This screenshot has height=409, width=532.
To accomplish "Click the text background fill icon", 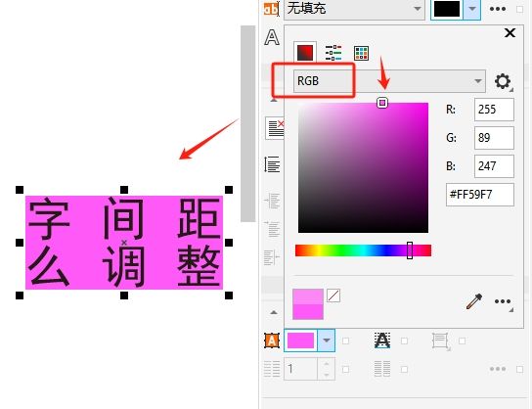I will coord(272,341).
